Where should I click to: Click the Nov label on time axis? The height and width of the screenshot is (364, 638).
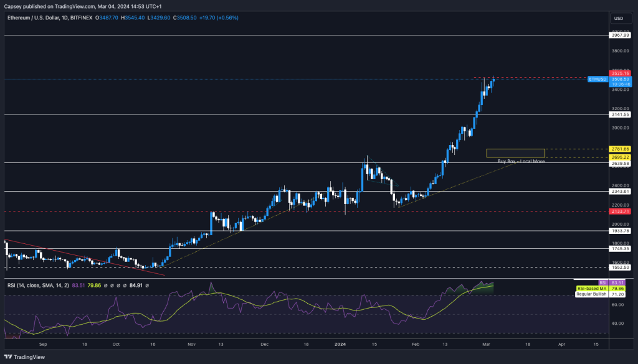coord(192,343)
